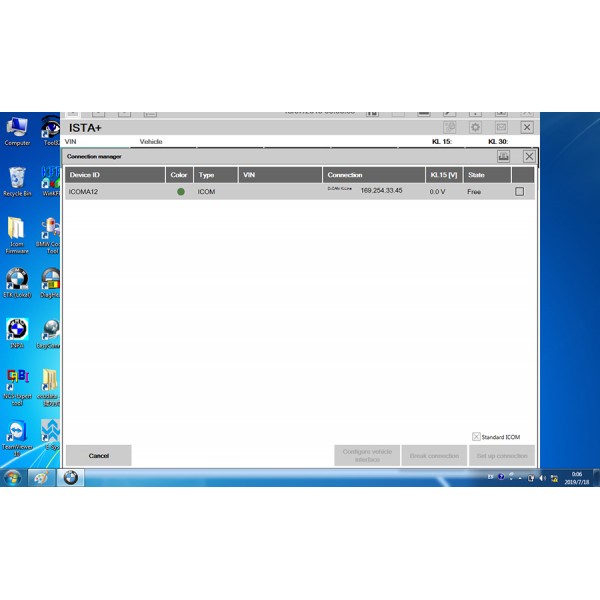This screenshot has width=600, height=600.
Task: Click the blue help tray icon
Action: tap(501, 477)
